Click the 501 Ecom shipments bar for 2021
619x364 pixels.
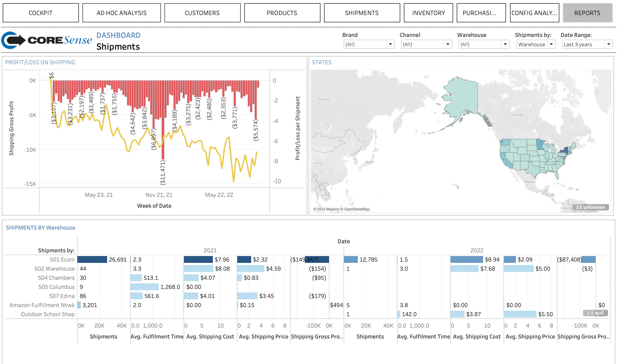(92, 259)
